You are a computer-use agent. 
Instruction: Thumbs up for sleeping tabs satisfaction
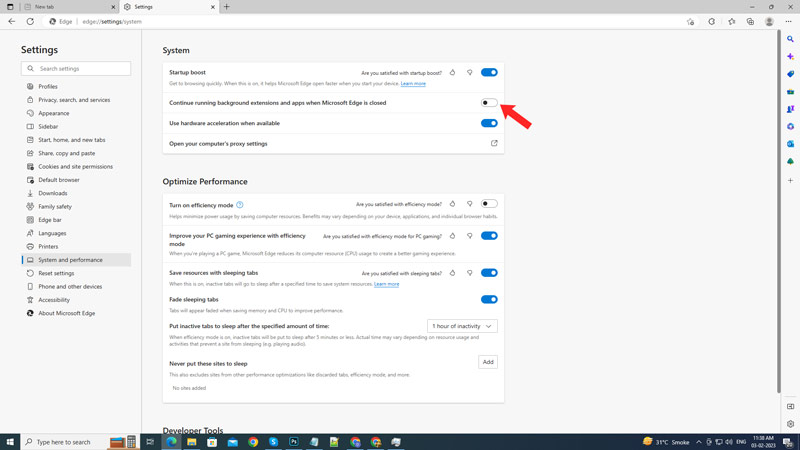[452, 273]
